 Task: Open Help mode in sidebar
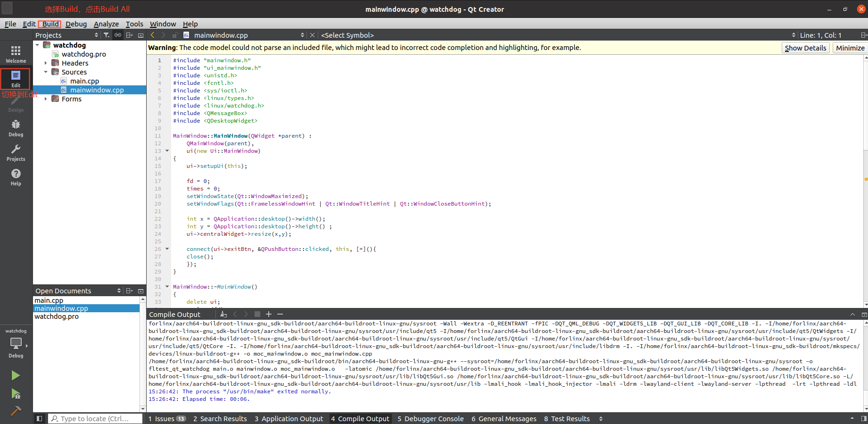(x=16, y=176)
